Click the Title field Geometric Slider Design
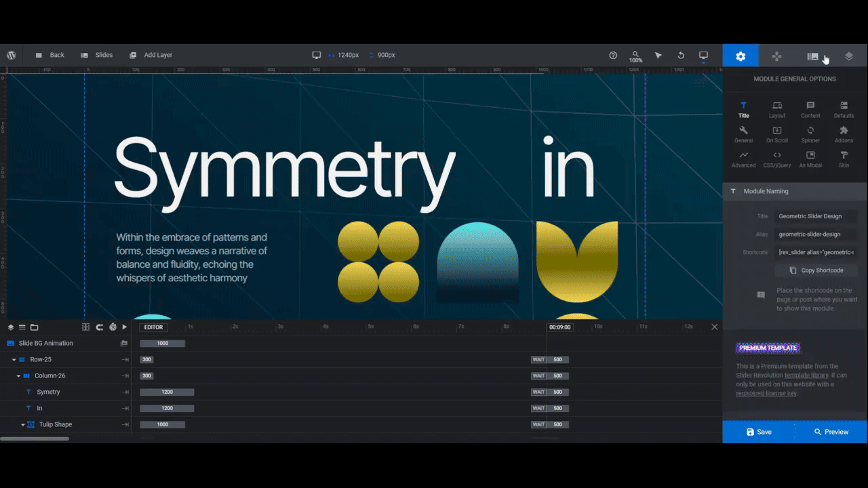Image resolution: width=868 pixels, height=488 pixels. 816,216
